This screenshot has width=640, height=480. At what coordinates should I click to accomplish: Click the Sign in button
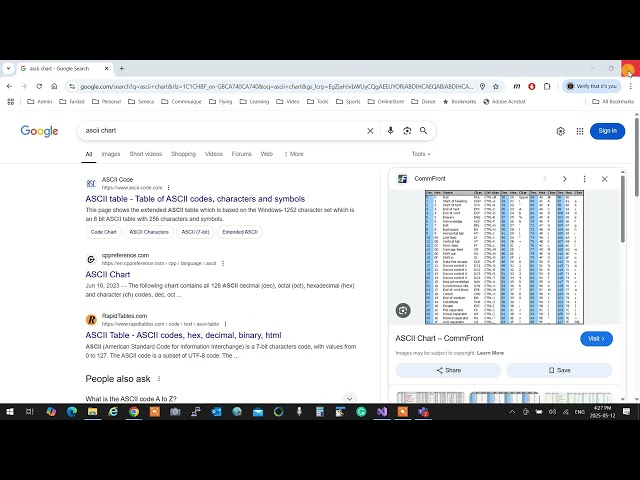coord(607,131)
